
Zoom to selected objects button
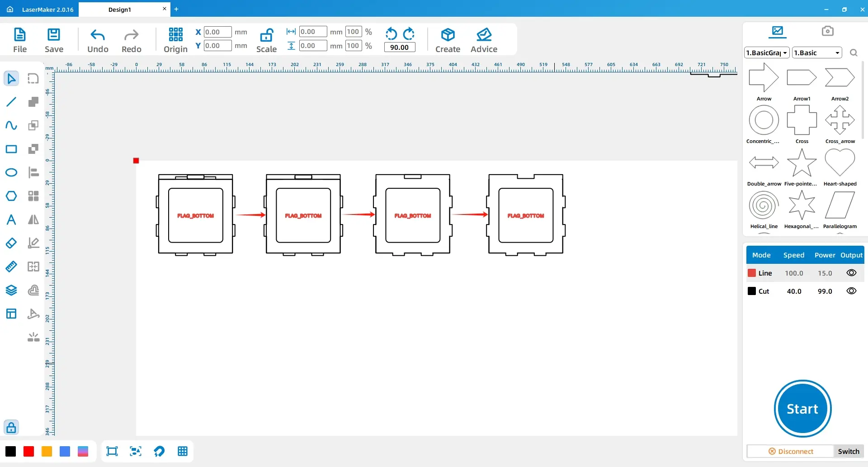click(136, 451)
